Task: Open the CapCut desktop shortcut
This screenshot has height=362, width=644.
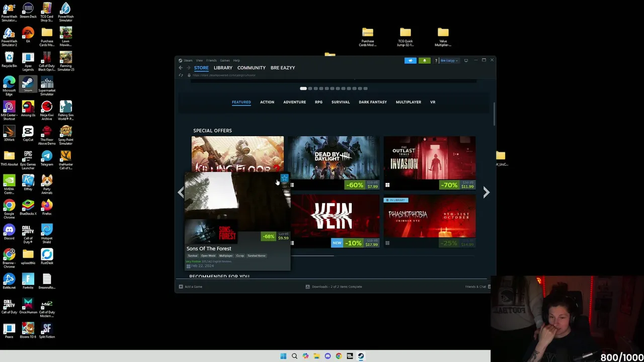Action: 28,134
